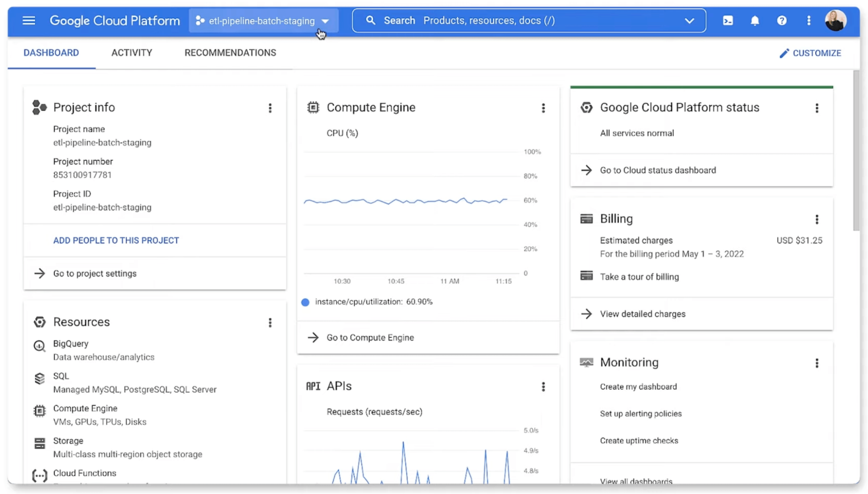The width and height of the screenshot is (868, 494).
Task: Open the hamburger navigation menu
Action: 29,20
